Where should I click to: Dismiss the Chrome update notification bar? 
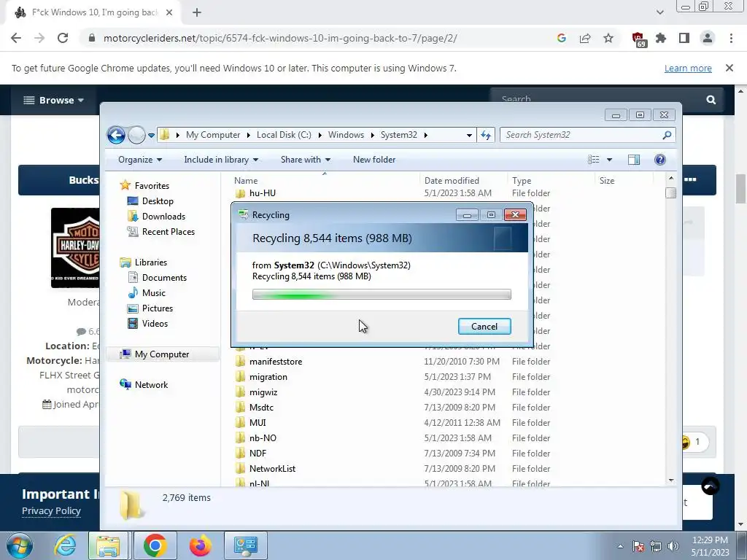click(x=729, y=68)
